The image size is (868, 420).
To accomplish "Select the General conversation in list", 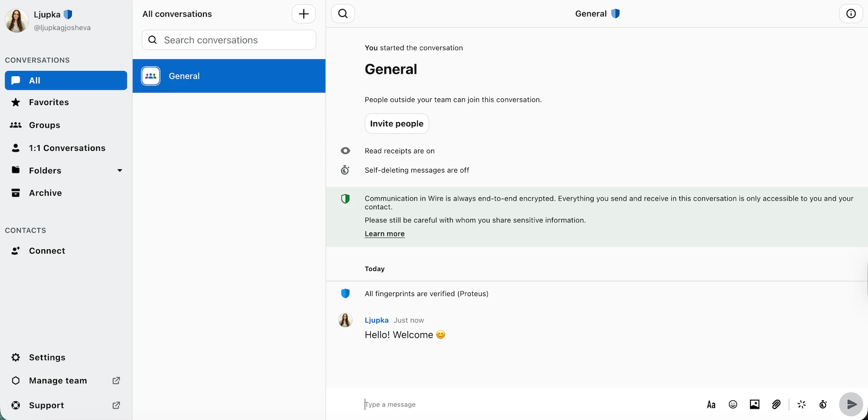I will click(x=229, y=76).
